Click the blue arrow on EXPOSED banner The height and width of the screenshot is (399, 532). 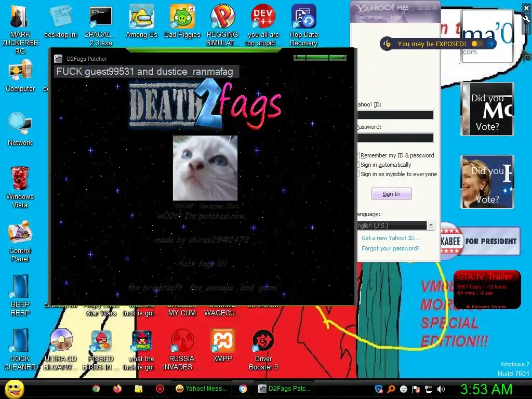point(490,44)
